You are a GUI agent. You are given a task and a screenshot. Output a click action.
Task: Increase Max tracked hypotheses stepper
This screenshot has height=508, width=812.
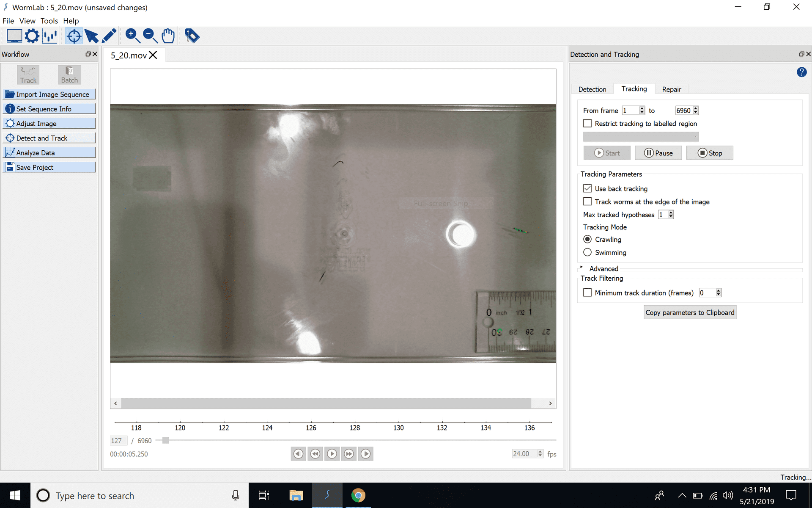[x=671, y=213]
